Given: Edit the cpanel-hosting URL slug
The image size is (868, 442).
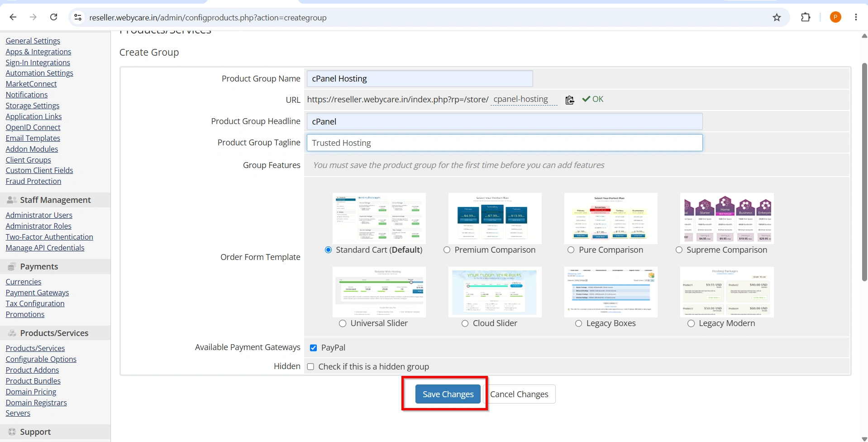Looking at the screenshot, I should (x=524, y=100).
